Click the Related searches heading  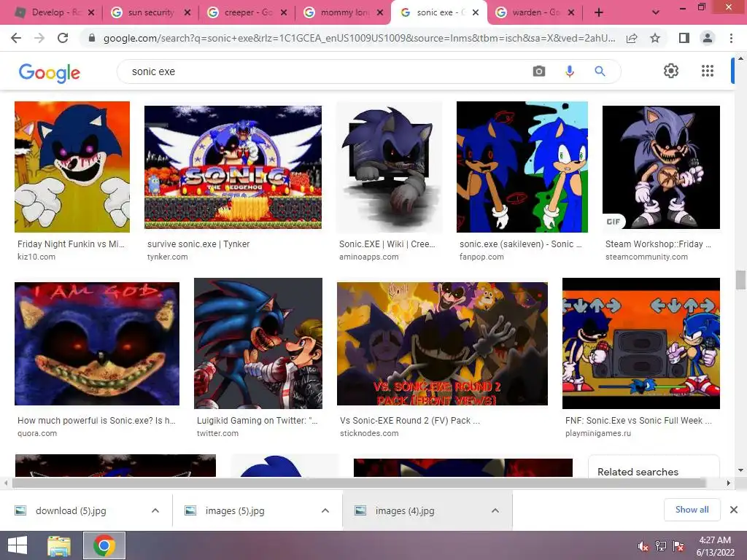(638, 472)
